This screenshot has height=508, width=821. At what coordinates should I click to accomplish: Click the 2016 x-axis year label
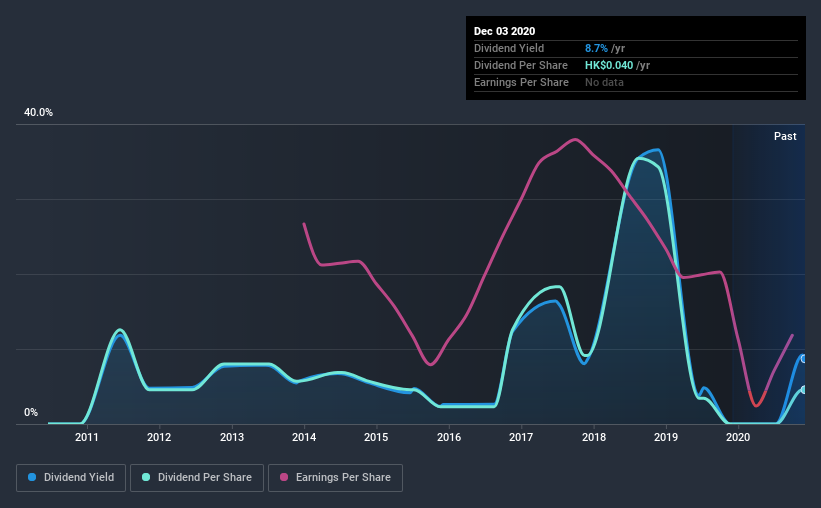pos(449,437)
